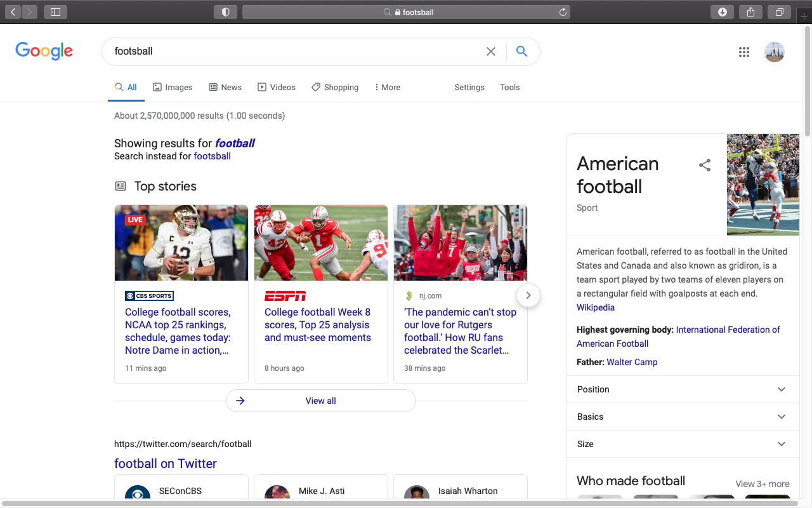Switch to the Videos tab

[277, 88]
